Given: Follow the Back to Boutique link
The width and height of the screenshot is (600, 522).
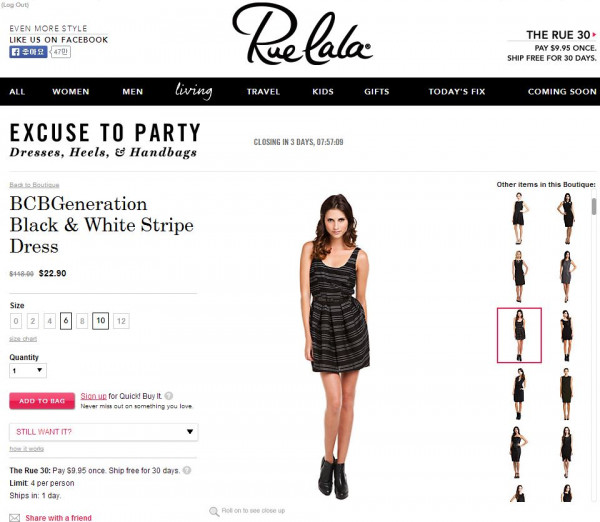Looking at the screenshot, I should (34, 185).
